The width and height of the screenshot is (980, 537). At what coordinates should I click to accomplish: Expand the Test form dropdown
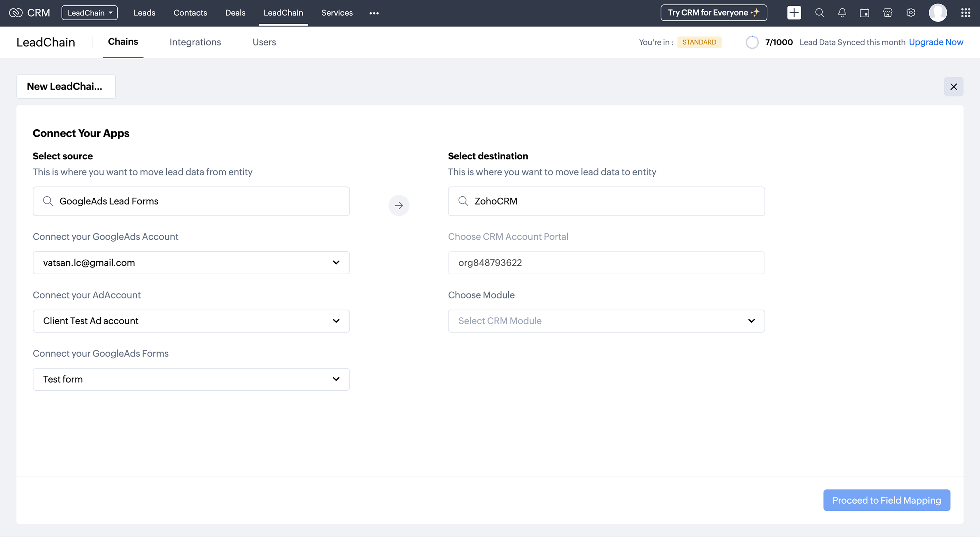point(191,379)
